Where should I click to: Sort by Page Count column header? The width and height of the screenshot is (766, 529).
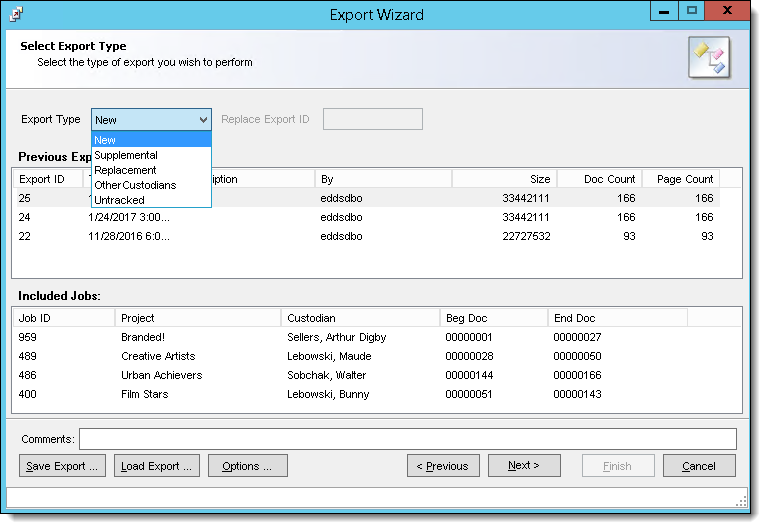tap(681, 179)
